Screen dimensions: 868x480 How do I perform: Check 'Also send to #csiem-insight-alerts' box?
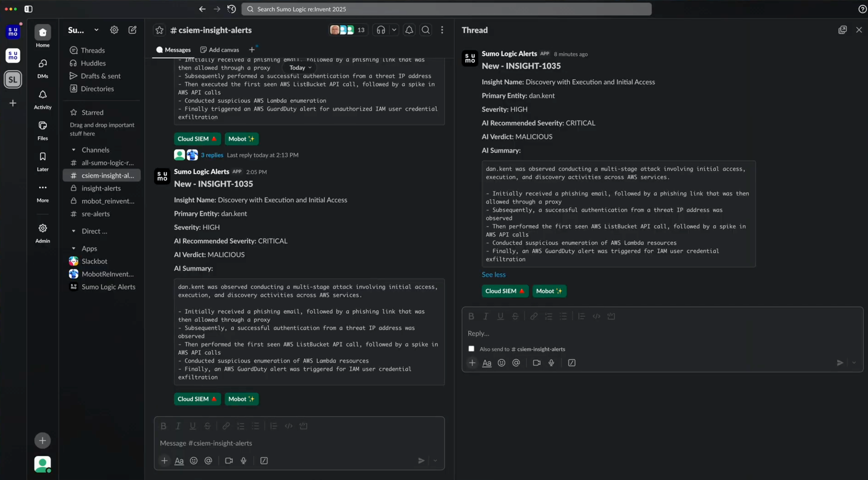(471, 349)
